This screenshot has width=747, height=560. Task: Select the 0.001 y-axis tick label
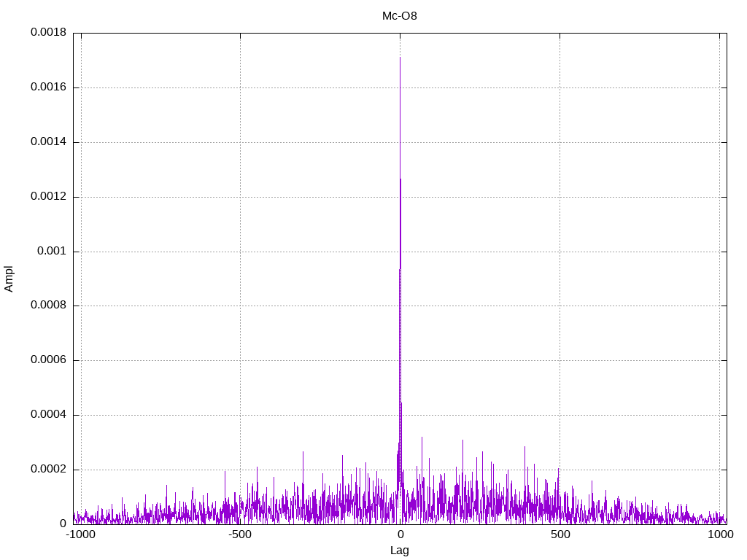[53, 252]
